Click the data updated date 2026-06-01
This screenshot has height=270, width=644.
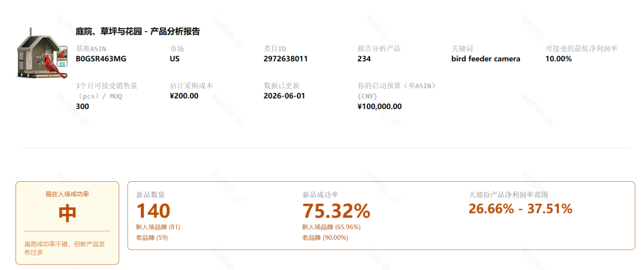[284, 96]
